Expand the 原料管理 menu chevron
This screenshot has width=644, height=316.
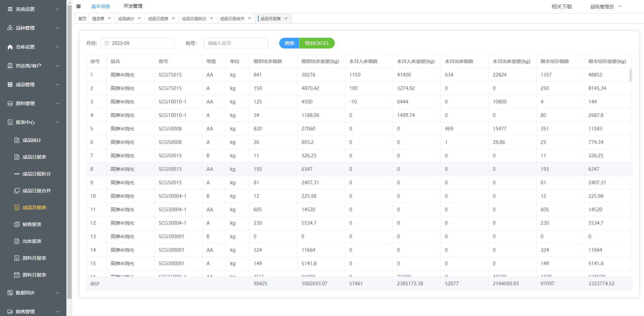click(58, 103)
